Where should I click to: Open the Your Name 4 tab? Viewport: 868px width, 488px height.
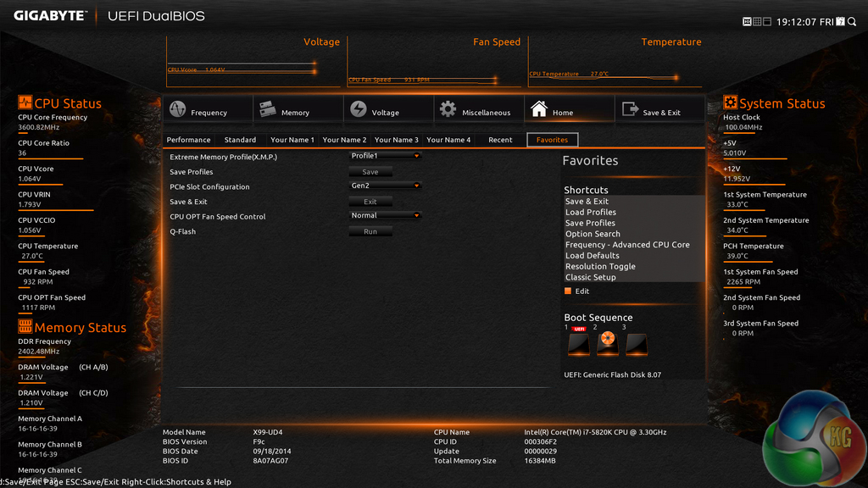(448, 140)
